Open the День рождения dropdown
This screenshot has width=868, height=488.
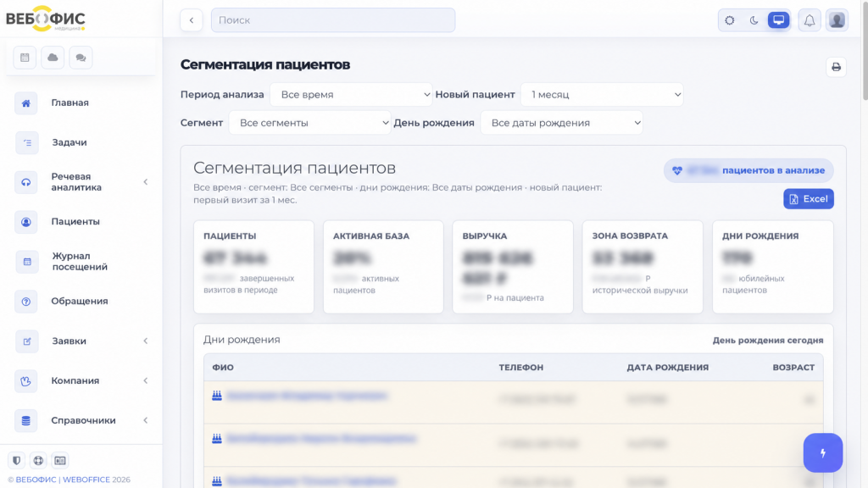561,123
